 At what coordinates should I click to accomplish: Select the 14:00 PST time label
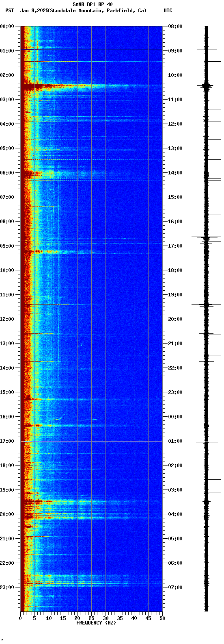click(7, 368)
